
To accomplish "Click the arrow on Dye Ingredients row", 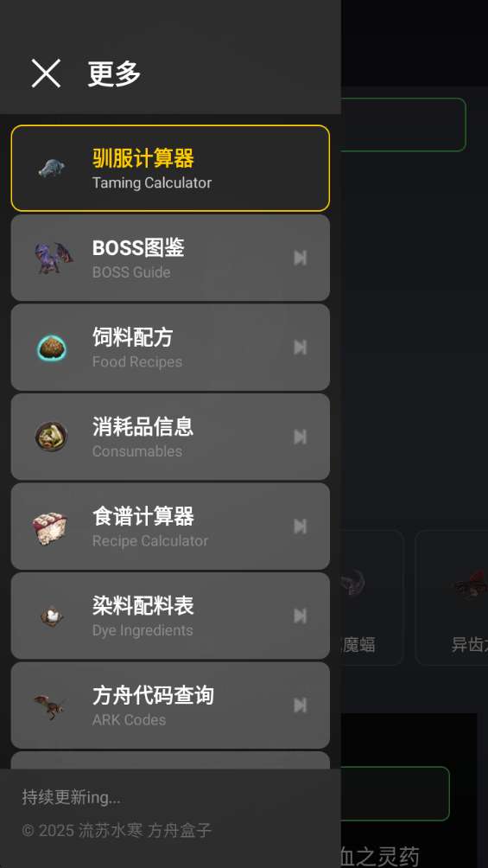I will (300, 616).
